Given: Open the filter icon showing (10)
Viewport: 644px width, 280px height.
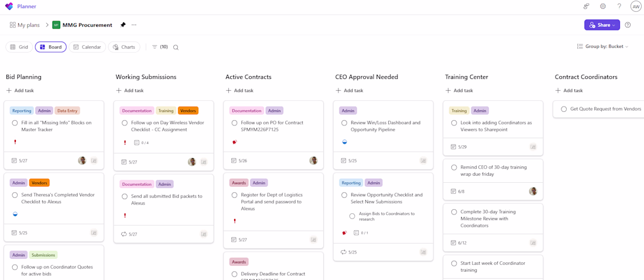Looking at the screenshot, I should (x=160, y=47).
